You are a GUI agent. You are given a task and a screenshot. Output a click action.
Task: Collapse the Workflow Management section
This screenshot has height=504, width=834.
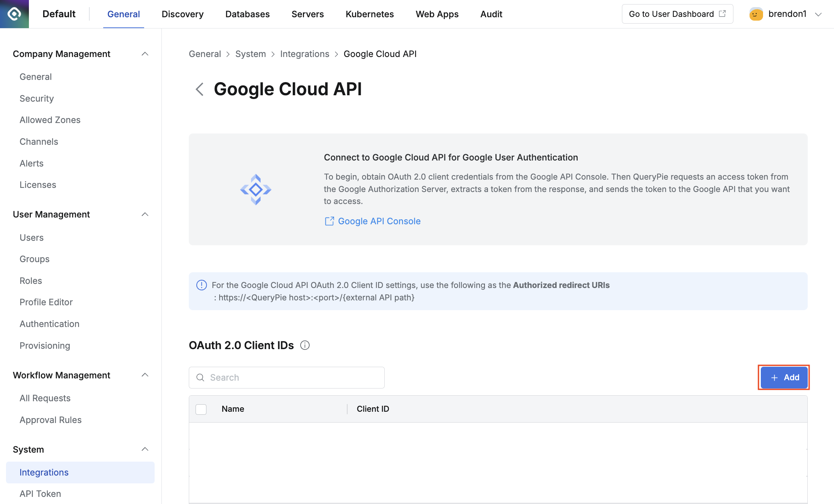point(145,375)
